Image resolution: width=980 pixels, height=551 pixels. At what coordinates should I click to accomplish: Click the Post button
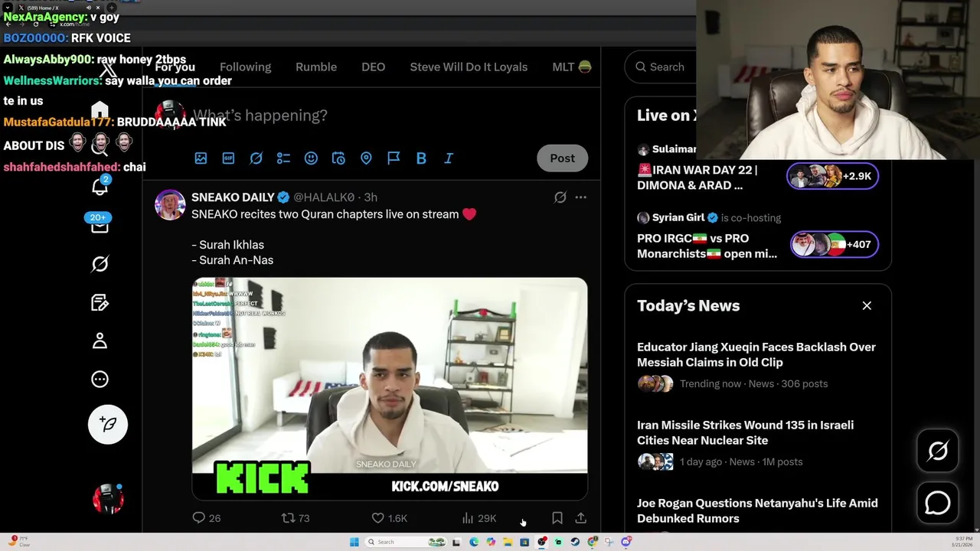pos(562,158)
